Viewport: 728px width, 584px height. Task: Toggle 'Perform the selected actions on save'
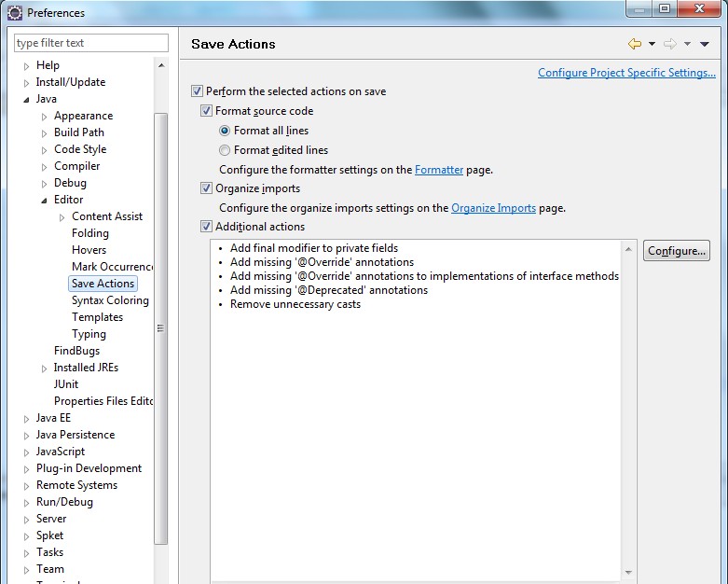coord(197,91)
